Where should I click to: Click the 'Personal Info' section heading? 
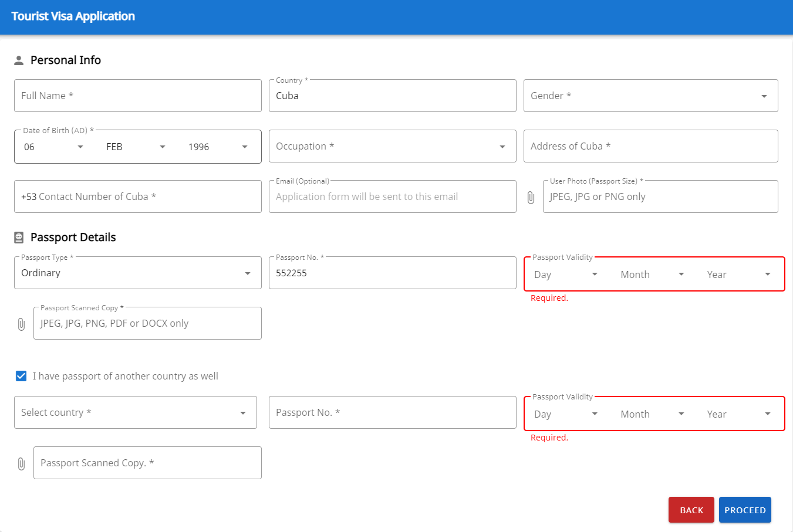pyautogui.click(x=66, y=60)
